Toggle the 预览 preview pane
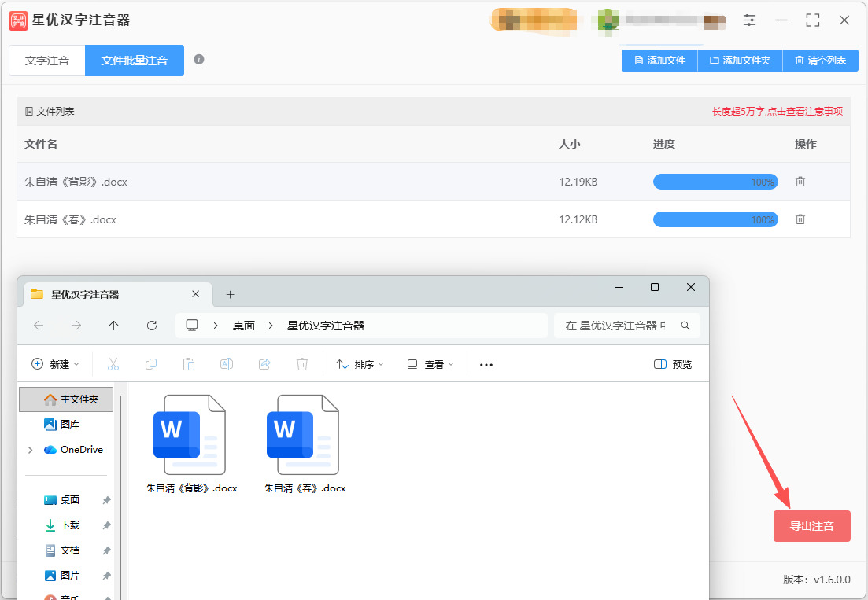 [x=673, y=364]
